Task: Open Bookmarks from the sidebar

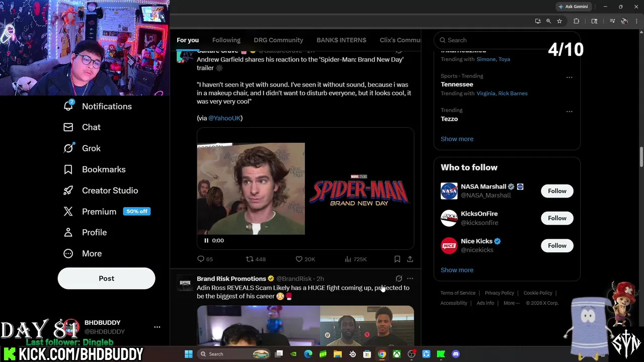Action: tap(94, 169)
